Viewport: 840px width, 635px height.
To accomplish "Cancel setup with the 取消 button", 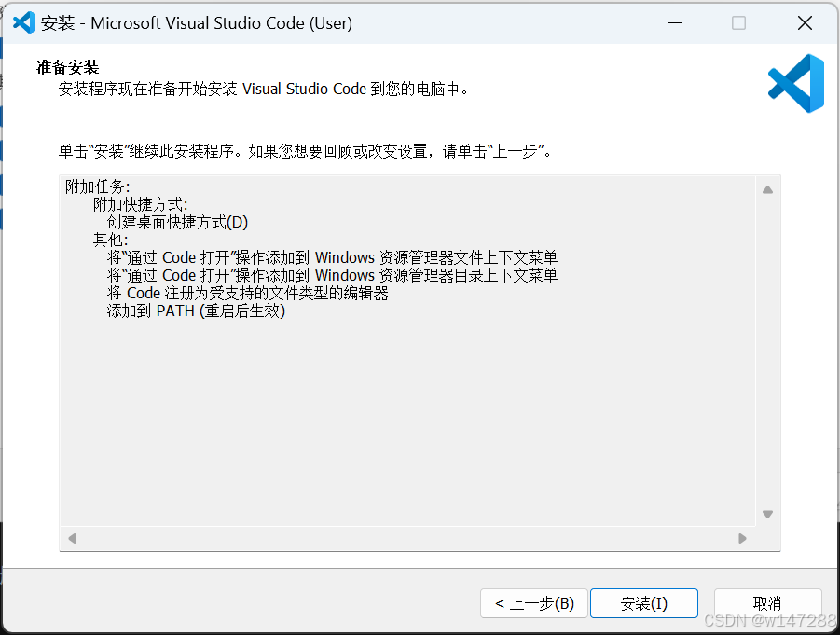I will click(767, 603).
